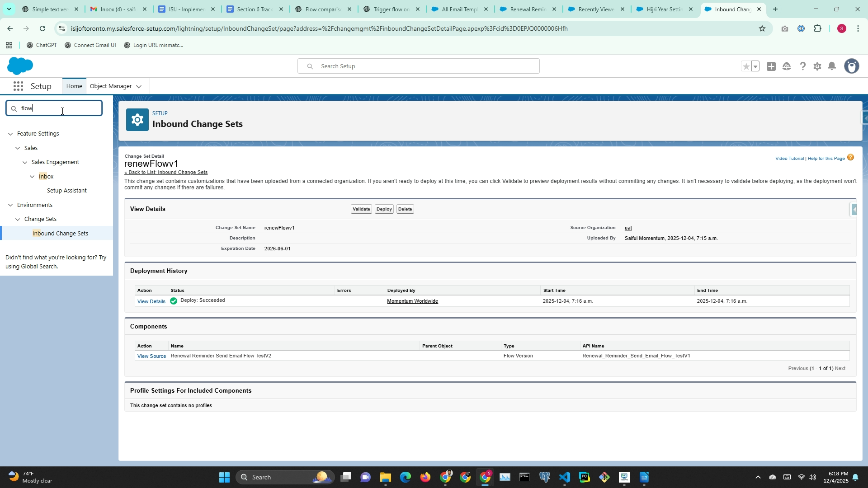Click the Deploy button
Screen dimensions: 868x488
(x=384, y=209)
